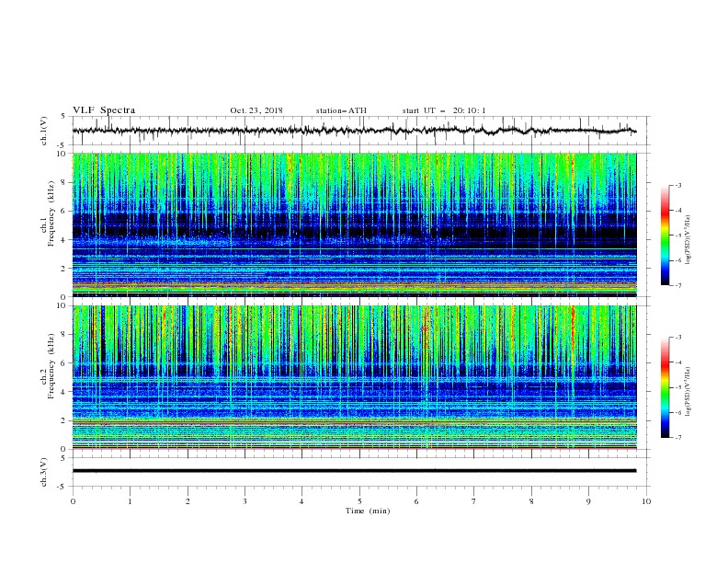Click the "6" kHz tick on ch.1 frequency axis
Viewport: 728px width, 563px height.
65,212
